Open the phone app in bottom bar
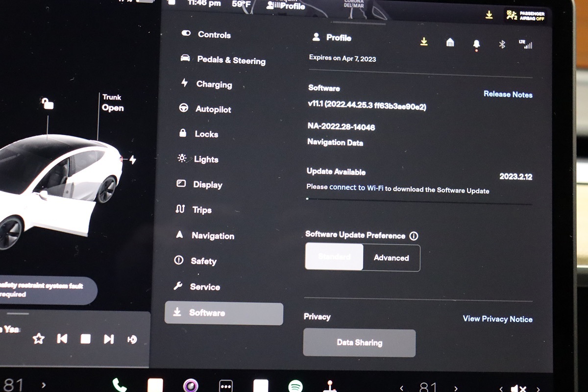This screenshot has height=392, width=588. point(119,385)
